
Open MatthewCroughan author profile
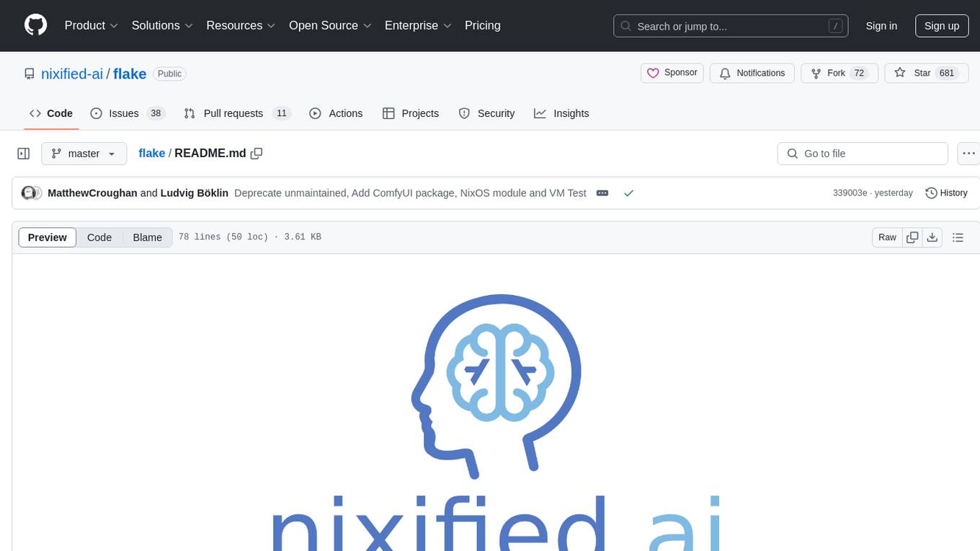coord(92,193)
